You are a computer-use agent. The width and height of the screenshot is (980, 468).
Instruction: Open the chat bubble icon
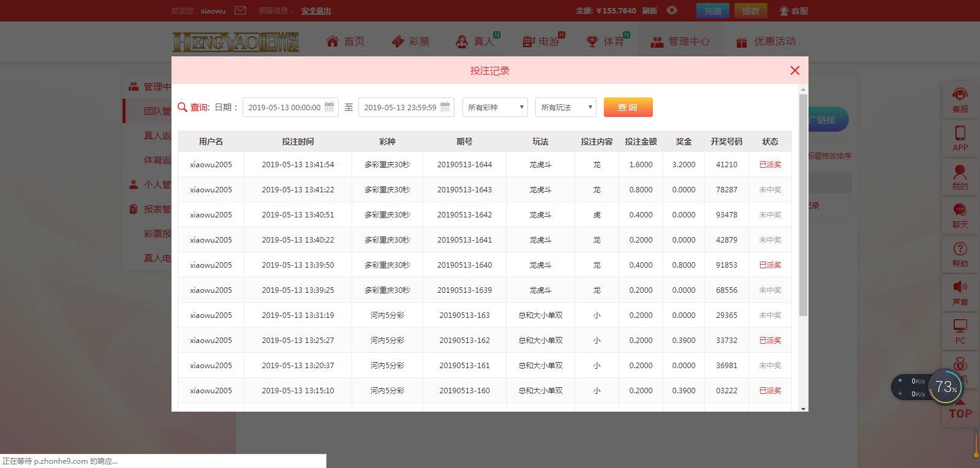click(x=960, y=211)
